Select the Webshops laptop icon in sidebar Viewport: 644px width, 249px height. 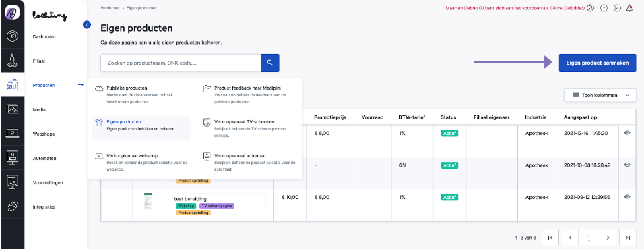pos(12,134)
